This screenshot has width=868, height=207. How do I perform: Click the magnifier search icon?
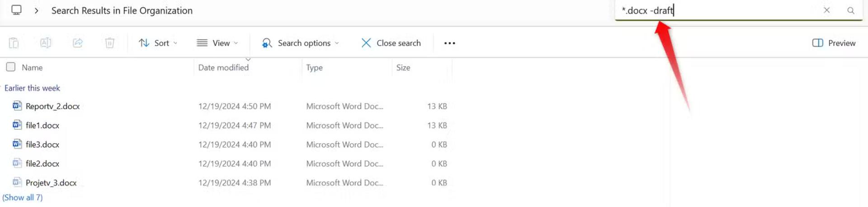pyautogui.click(x=850, y=10)
